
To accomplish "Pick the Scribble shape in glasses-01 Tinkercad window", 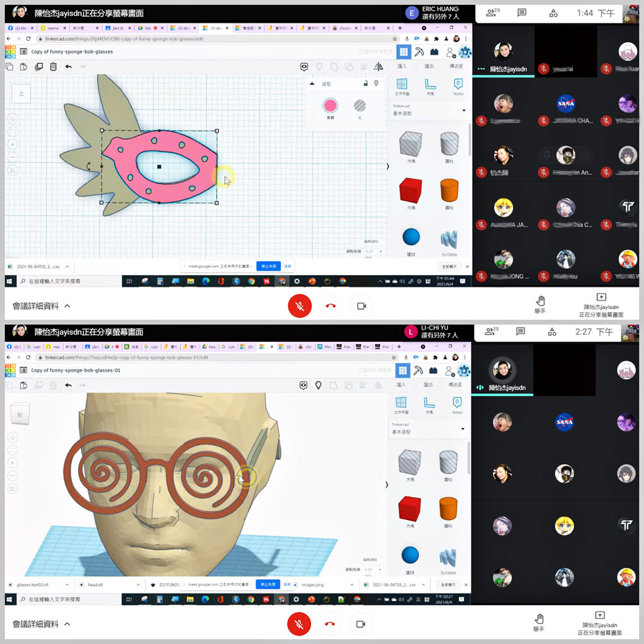I will pos(447,557).
